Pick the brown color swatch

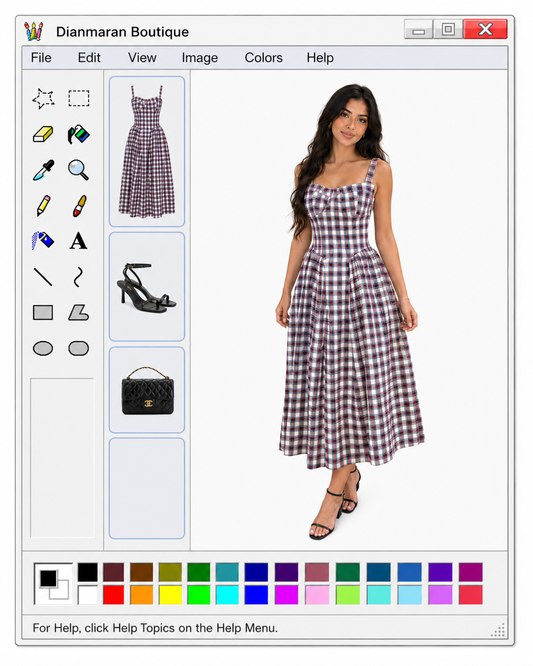point(141,572)
